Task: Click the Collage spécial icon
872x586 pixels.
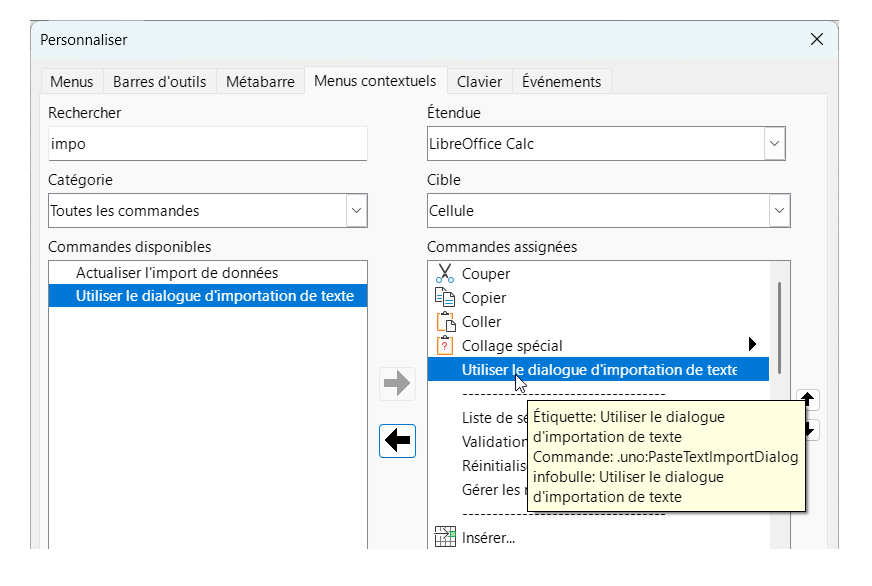Action: click(445, 345)
